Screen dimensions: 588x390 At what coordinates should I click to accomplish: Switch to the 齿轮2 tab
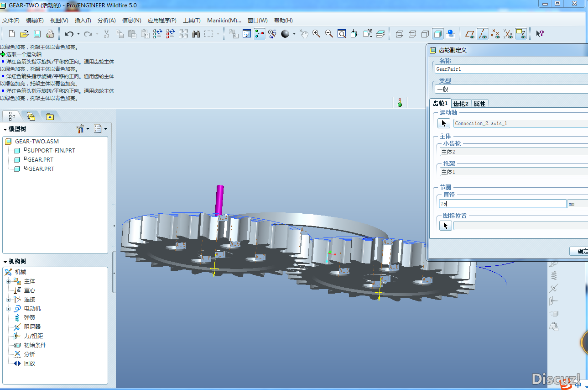pyautogui.click(x=461, y=104)
